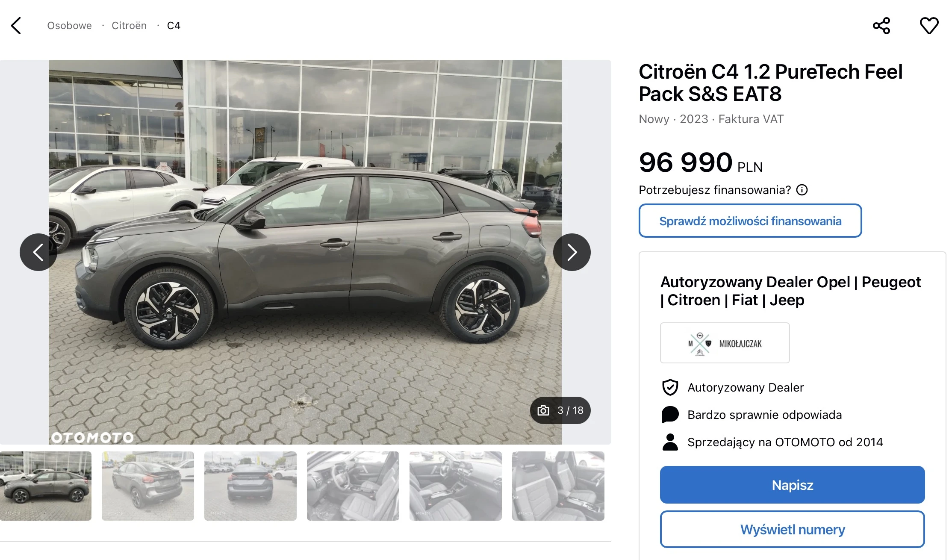949x560 pixels.
Task: Show the previous photo in gallery
Action: pos(38,252)
